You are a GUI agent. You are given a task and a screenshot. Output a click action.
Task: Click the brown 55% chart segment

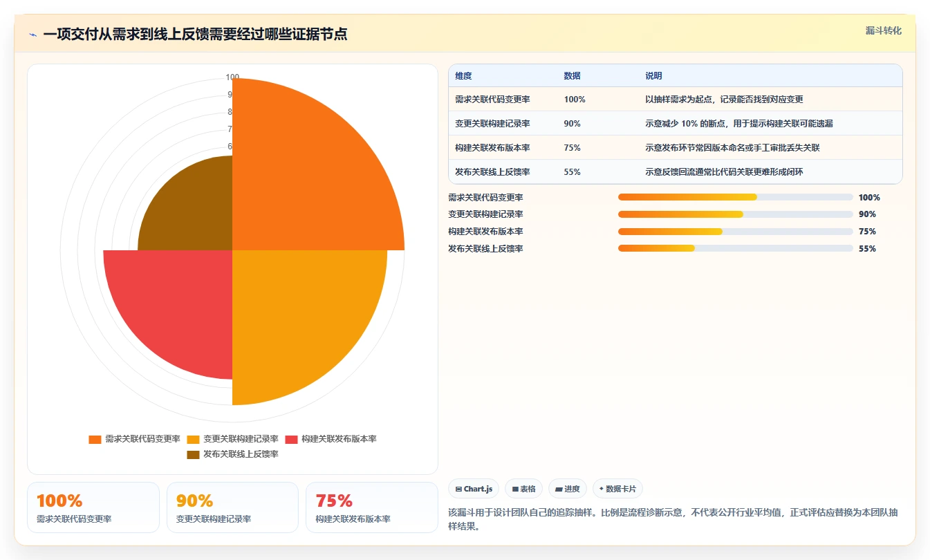click(x=194, y=211)
